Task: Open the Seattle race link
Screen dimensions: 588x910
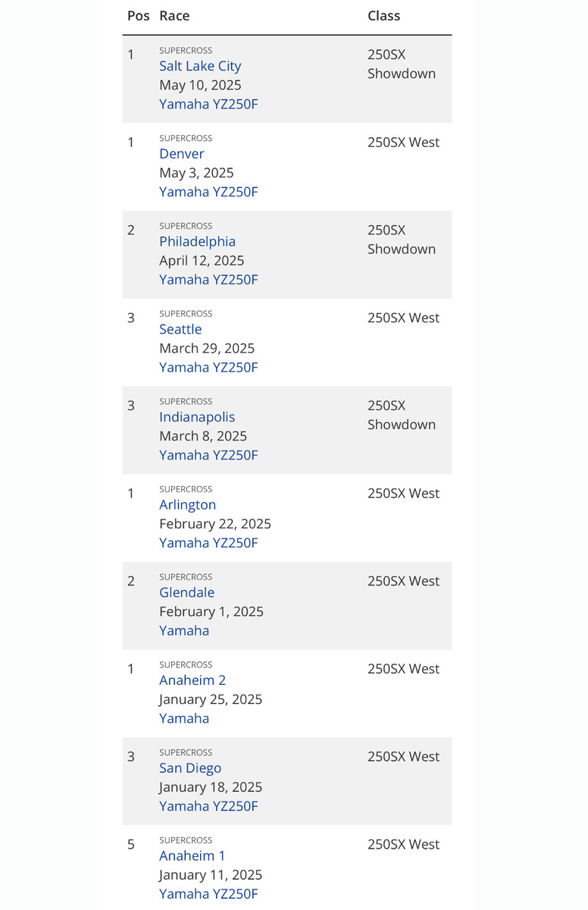Action: pyautogui.click(x=180, y=329)
